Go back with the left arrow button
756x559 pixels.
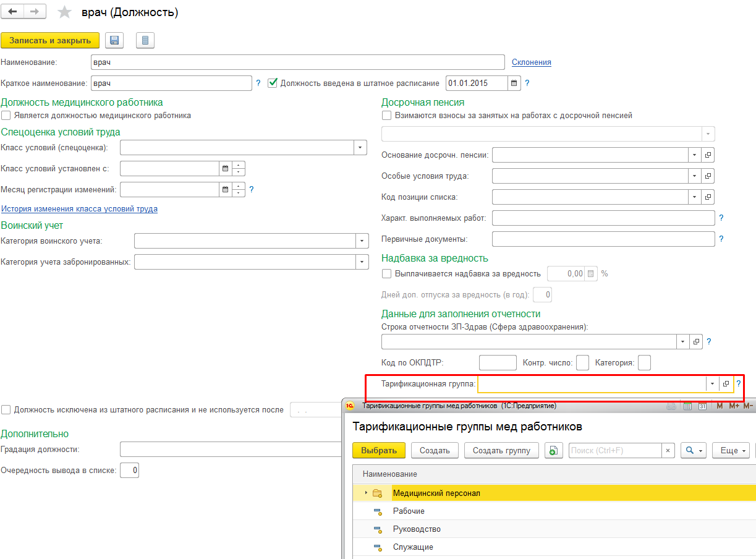[12, 12]
